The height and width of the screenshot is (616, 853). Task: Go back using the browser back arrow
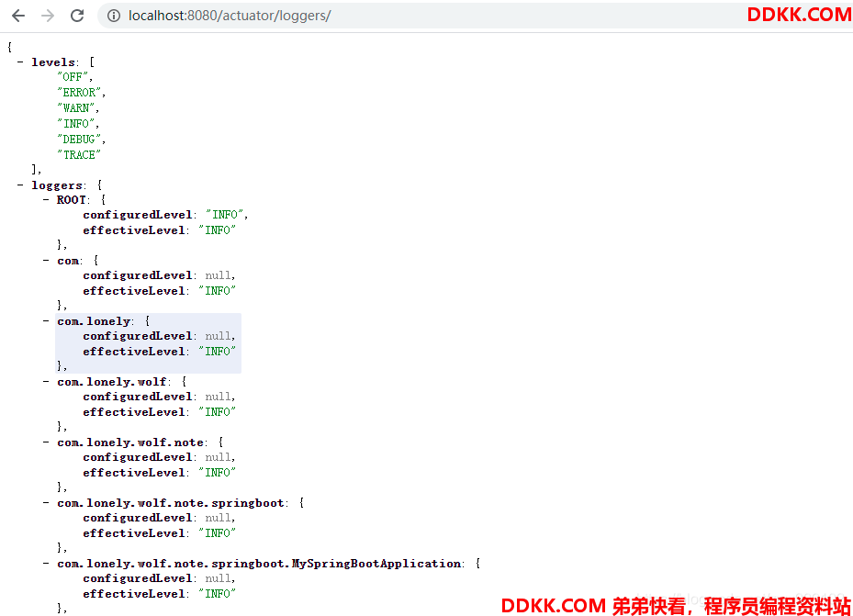[18, 16]
